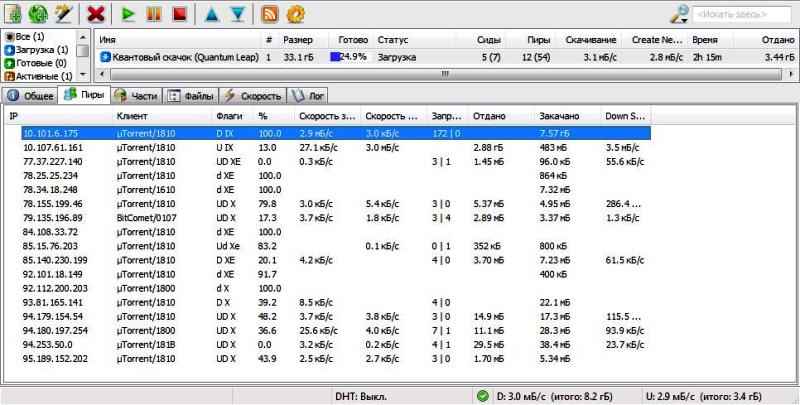The width and height of the screenshot is (800, 405).
Task: Select peer 78.155.199.46
Action: click(336, 204)
